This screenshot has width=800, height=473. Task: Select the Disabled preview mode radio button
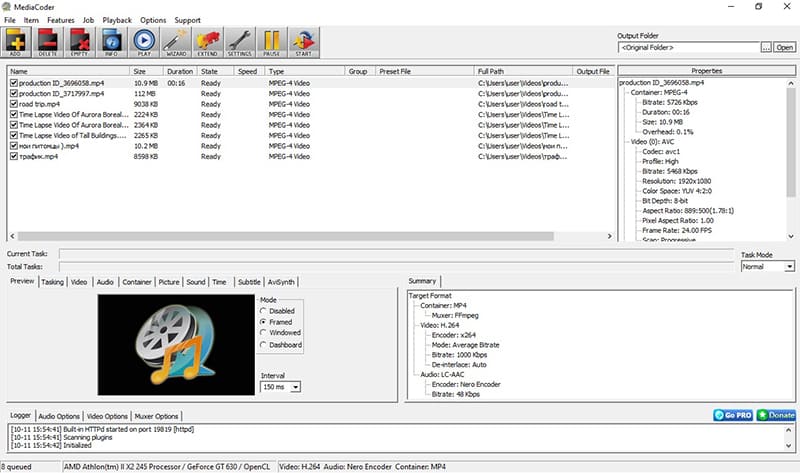click(x=263, y=311)
